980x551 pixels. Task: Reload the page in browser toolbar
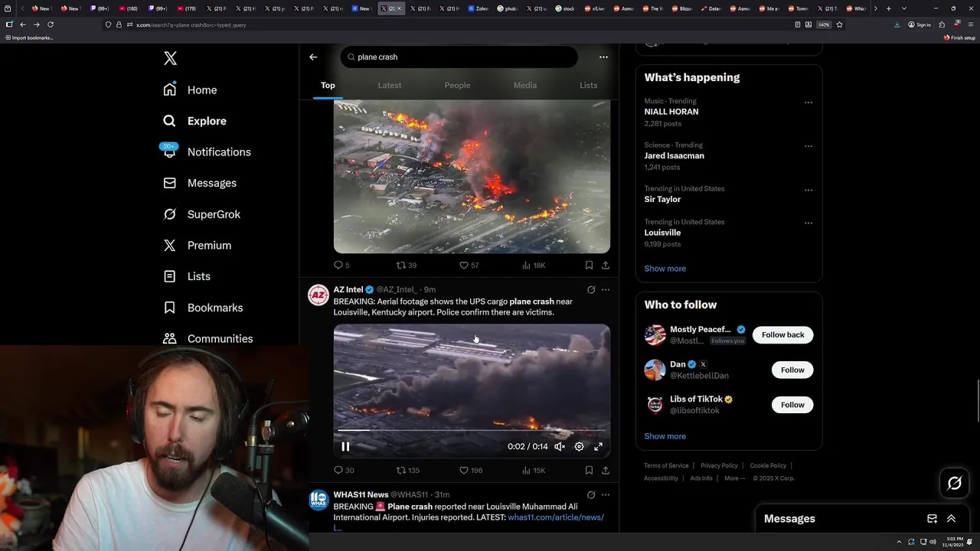click(x=51, y=24)
